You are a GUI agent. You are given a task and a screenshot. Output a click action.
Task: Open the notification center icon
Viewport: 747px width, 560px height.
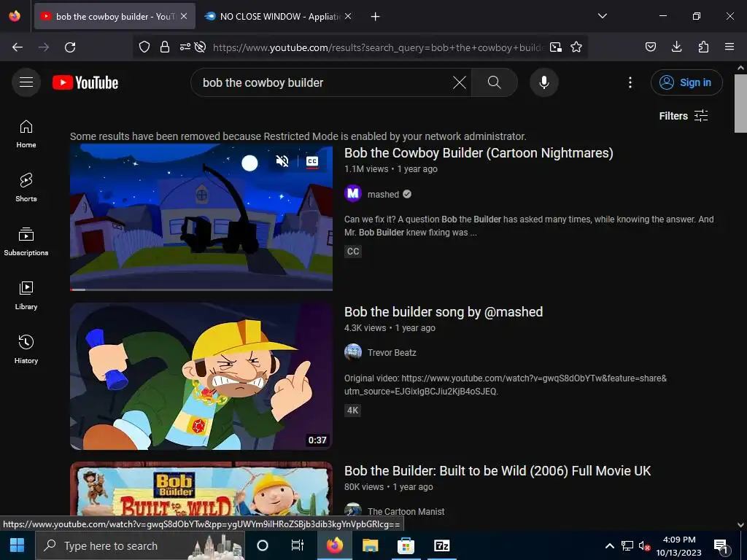click(x=721, y=546)
